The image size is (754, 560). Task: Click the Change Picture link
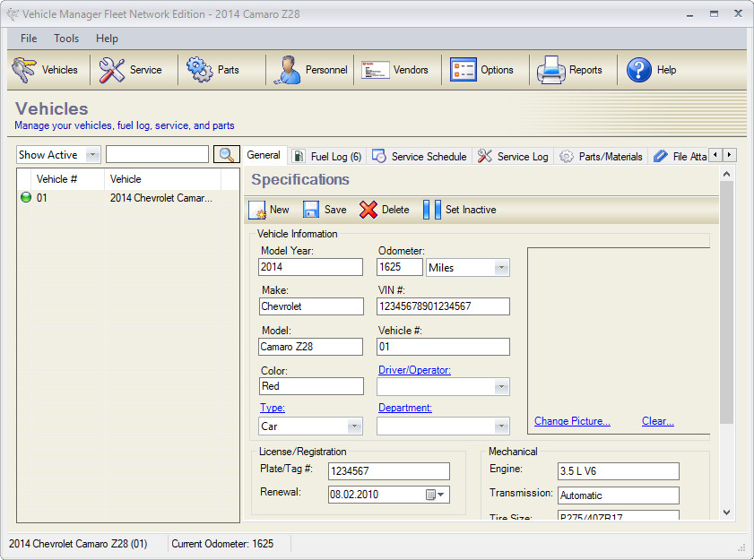pos(572,421)
